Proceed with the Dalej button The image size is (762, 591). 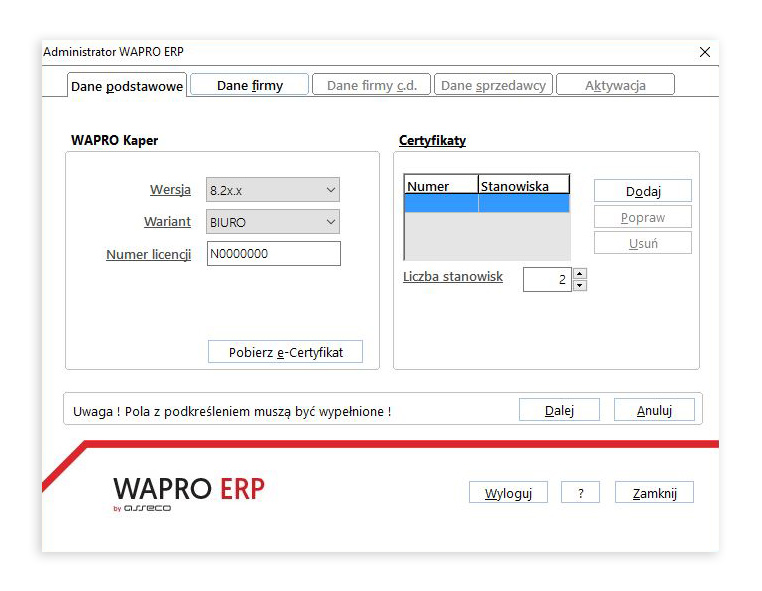click(x=559, y=410)
